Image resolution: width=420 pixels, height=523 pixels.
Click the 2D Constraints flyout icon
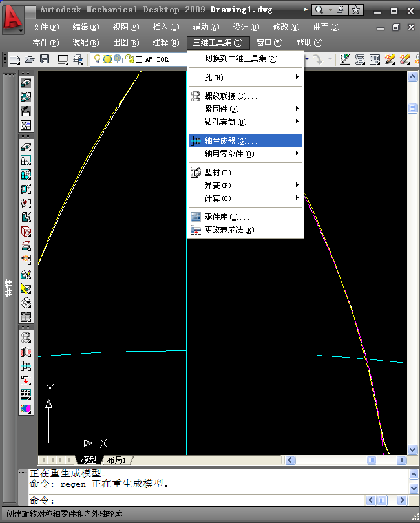point(26,203)
